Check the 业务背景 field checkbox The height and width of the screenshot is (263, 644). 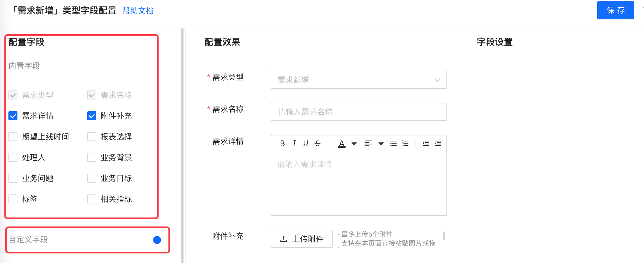[92, 158]
